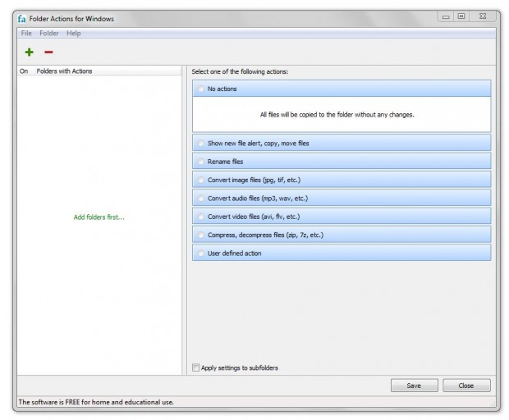Select Convert image files action
This screenshot has height=420, width=509.
click(201, 180)
